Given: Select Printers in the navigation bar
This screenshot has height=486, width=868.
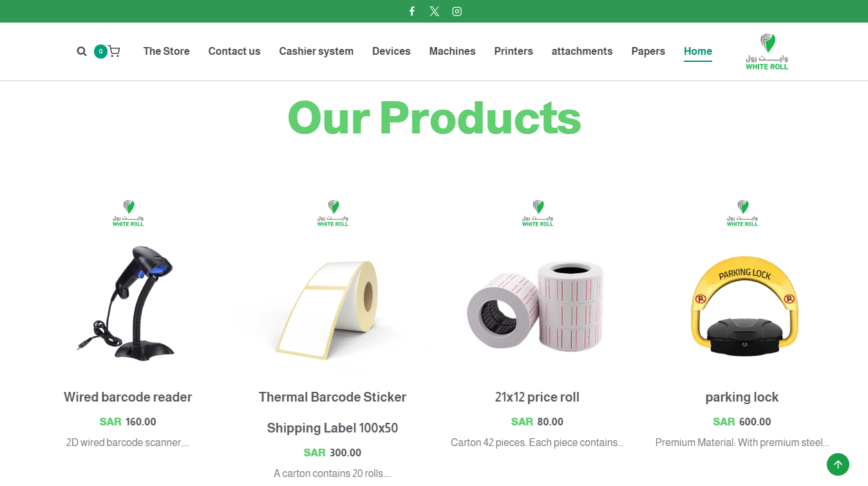Looking at the screenshot, I should coord(514,51).
